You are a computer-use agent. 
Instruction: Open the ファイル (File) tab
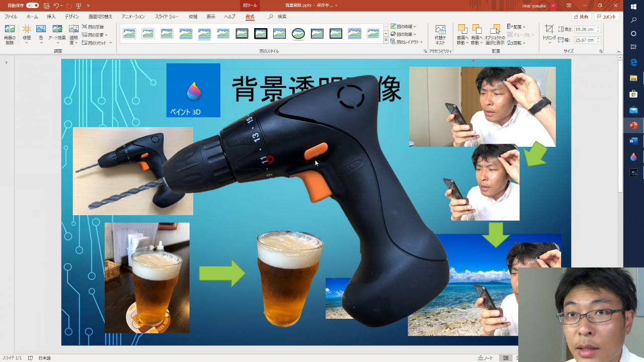(11, 17)
